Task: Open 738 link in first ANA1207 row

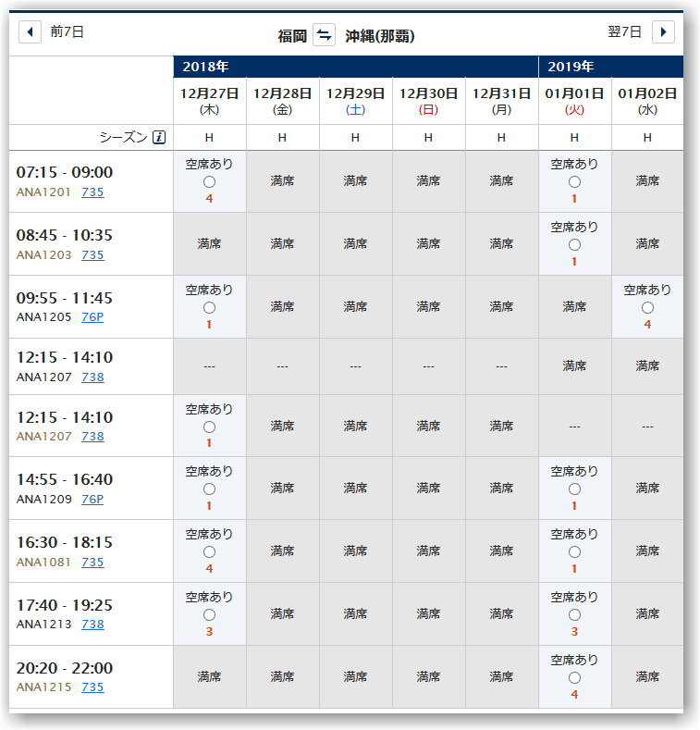Action: click(x=92, y=377)
